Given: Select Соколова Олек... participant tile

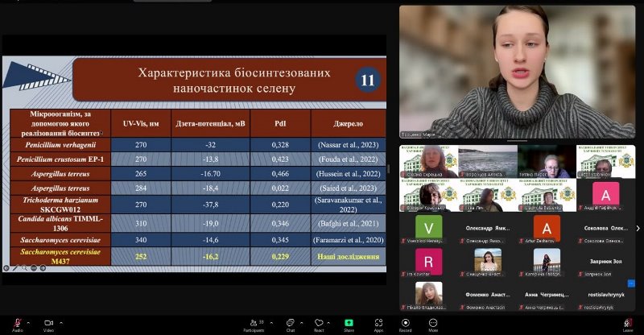Looking at the screenshot, I should pyautogui.click(x=606, y=229).
